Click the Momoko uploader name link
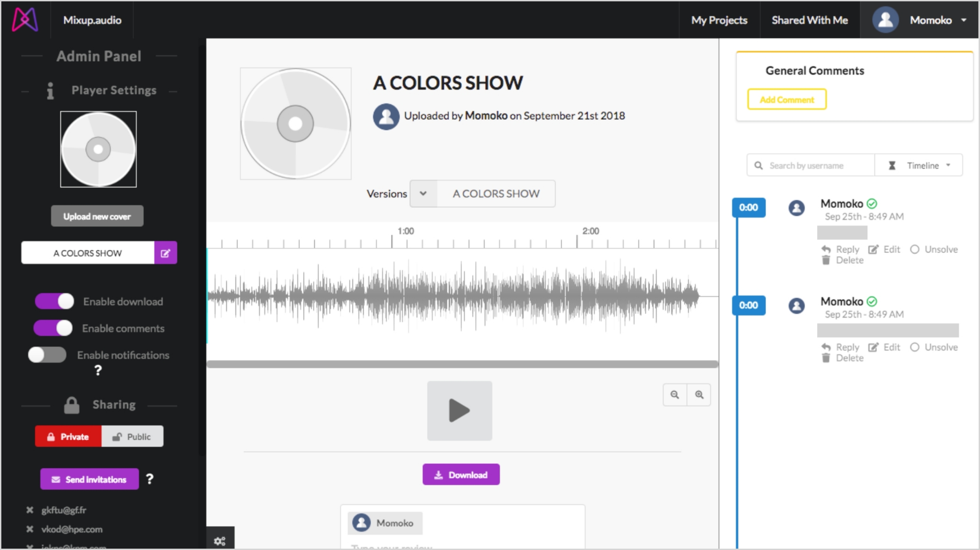The width and height of the screenshot is (980, 550). pos(486,115)
